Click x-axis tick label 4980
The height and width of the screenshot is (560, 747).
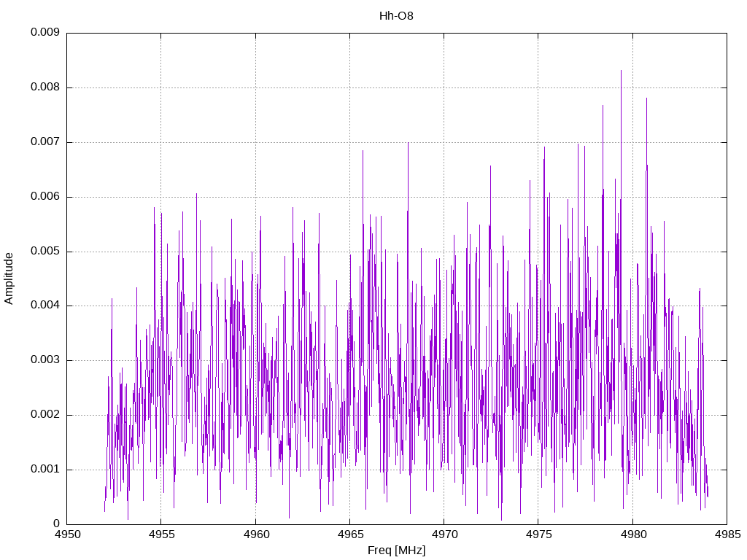[x=633, y=534]
